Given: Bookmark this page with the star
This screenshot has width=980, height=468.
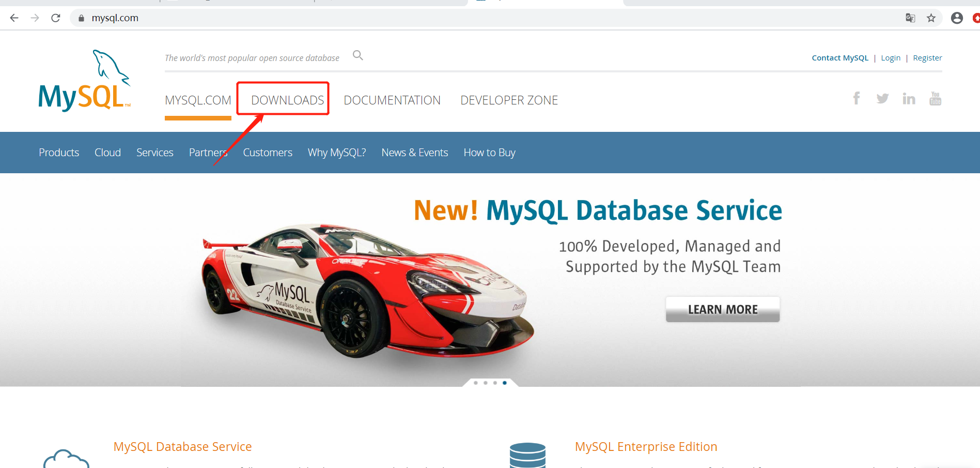Looking at the screenshot, I should 931,18.
